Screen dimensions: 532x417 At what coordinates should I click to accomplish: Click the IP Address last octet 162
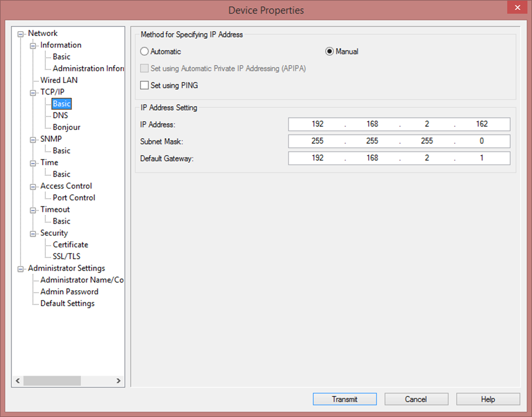click(482, 124)
